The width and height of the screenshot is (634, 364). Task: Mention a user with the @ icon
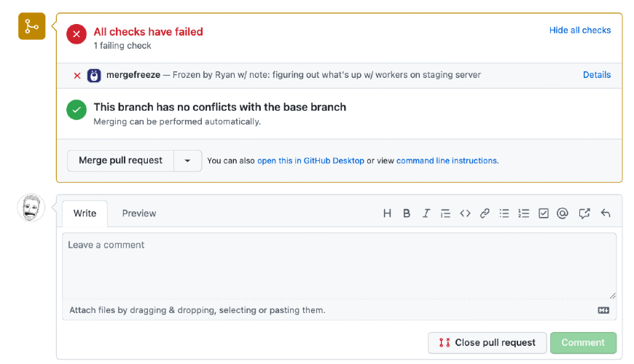[x=563, y=213]
